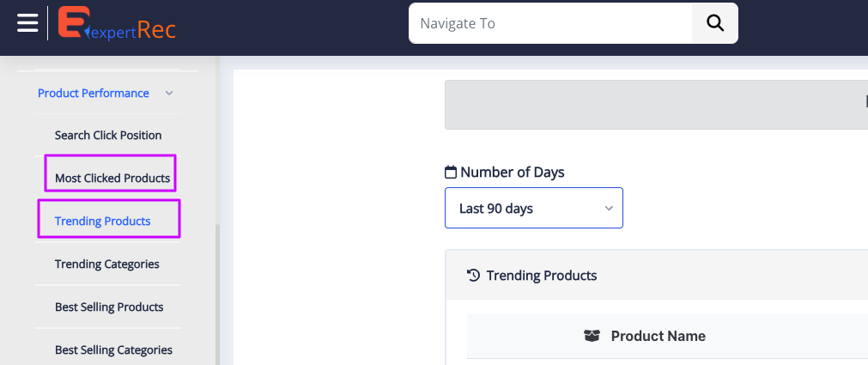Click the Navigate To search field

[x=549, y=23]
